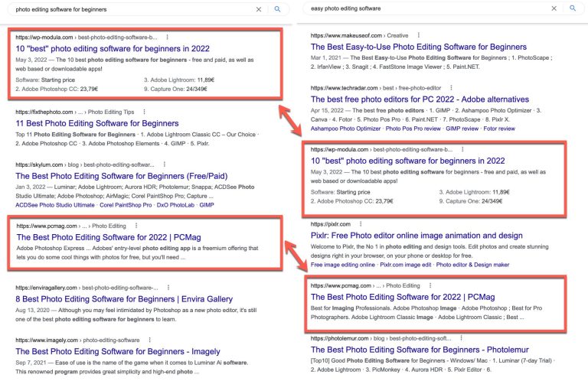This screenshot has width=588, height=381.
Task: Focus the "easy photo editing software" search box
Action: click(x=421, y=8)
